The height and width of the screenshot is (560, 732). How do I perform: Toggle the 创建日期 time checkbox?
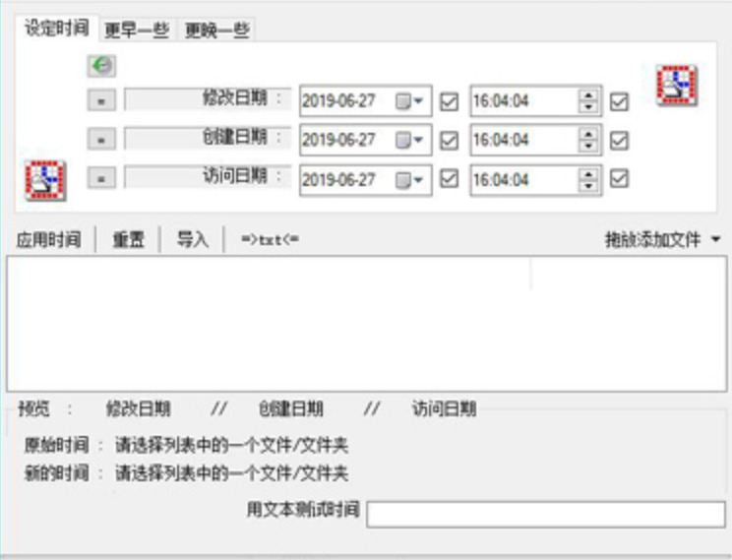[x=619, y=140]
